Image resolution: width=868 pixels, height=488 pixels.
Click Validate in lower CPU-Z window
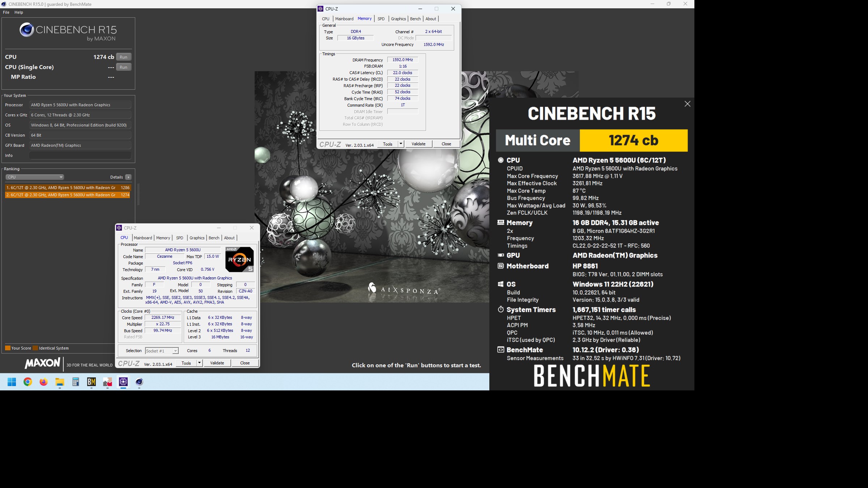click(x=217, y=363)
